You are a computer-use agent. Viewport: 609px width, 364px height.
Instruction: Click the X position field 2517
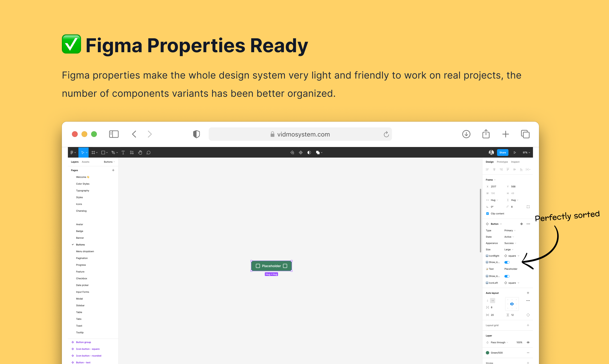(x=494, y=187)
